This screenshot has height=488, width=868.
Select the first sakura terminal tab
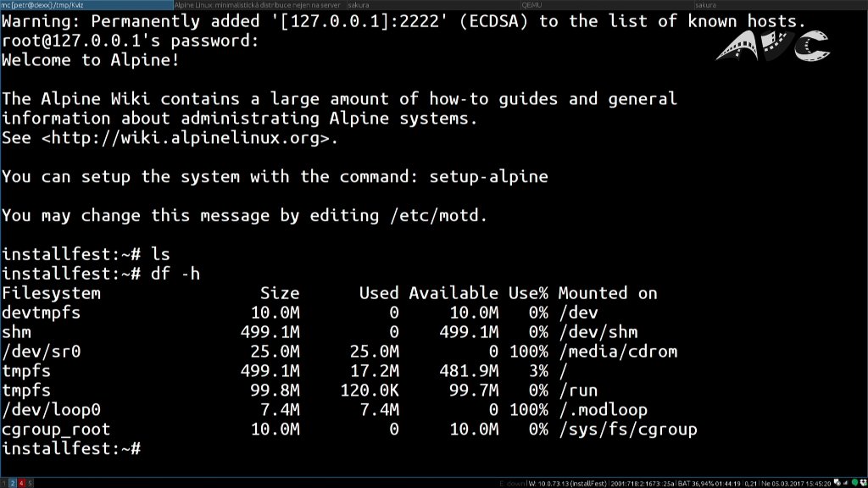pos(433,5)
